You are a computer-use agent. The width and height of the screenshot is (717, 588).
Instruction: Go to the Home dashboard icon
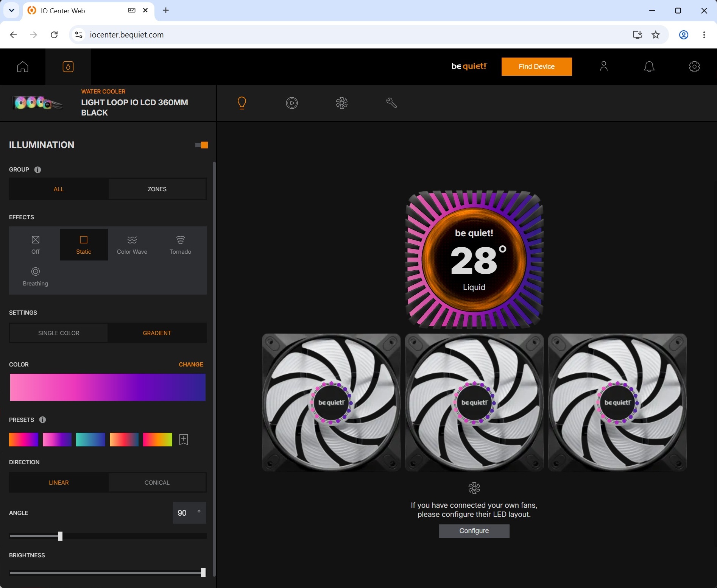(23, 67)
